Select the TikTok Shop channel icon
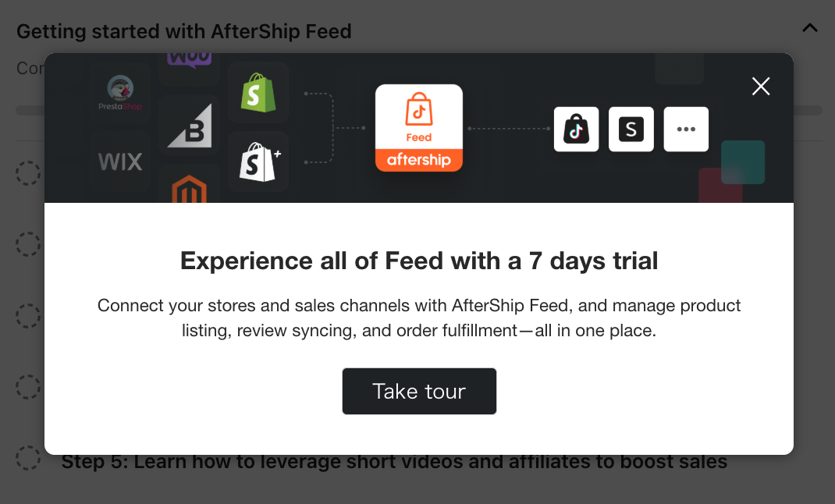Viewport: 835px width, 504px height. pos(576,130)
